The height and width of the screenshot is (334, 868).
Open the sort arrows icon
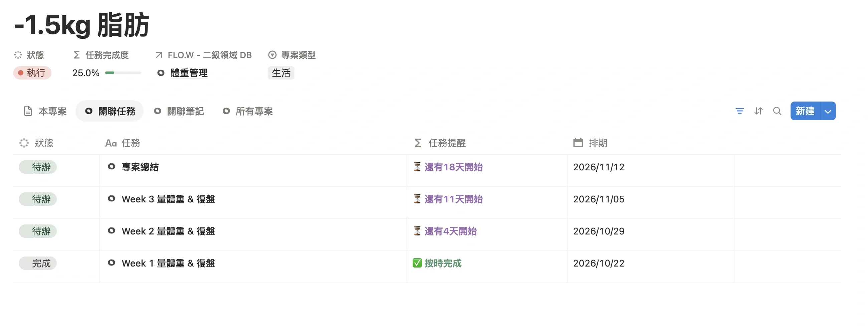point(758,111)
